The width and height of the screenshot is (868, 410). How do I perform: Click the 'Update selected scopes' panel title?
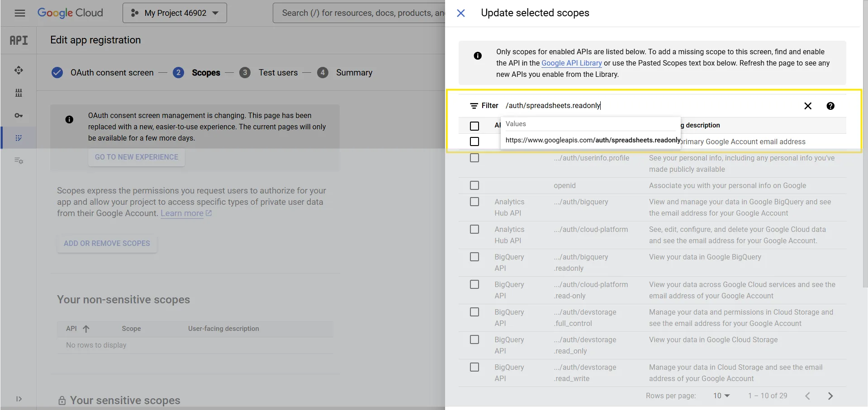[535, 13]
